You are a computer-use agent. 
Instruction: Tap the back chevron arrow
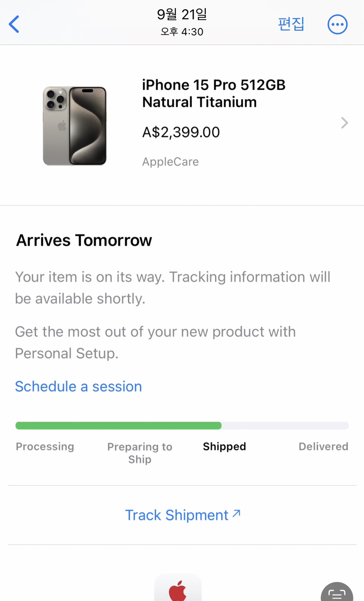[x=14, y=24]
